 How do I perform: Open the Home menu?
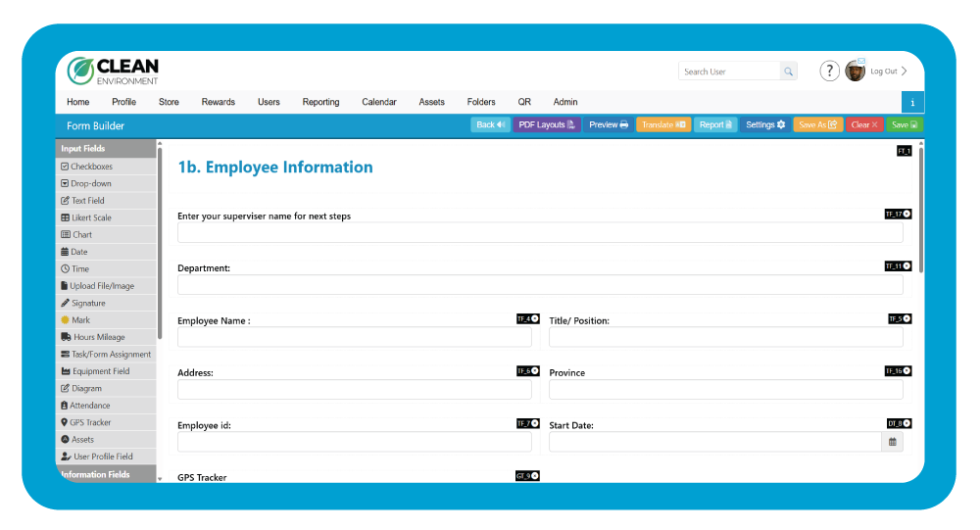(78, 102)
